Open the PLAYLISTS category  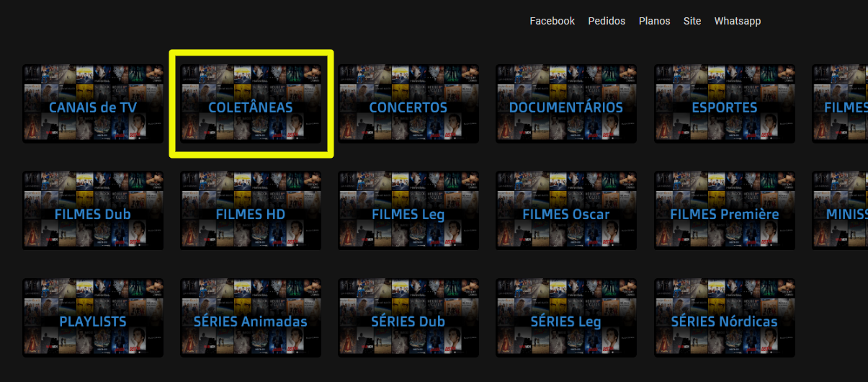click(93, 318)
